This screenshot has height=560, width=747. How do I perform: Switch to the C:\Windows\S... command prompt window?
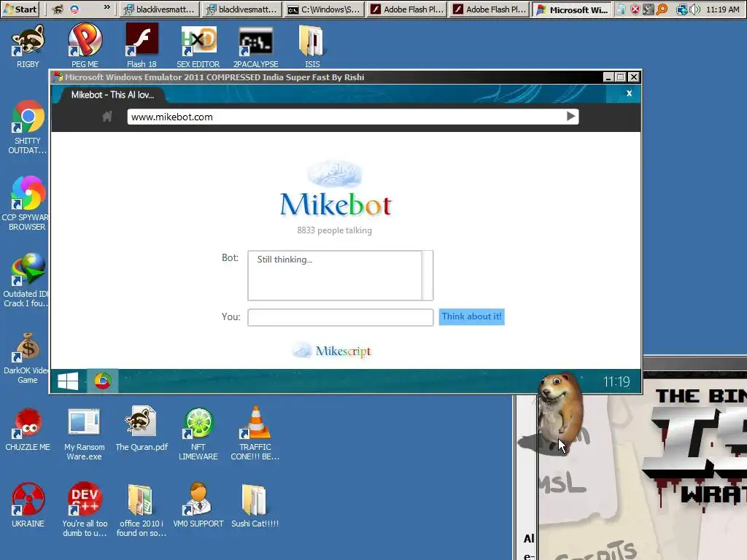pyautogui.click(x=325, y=9)
